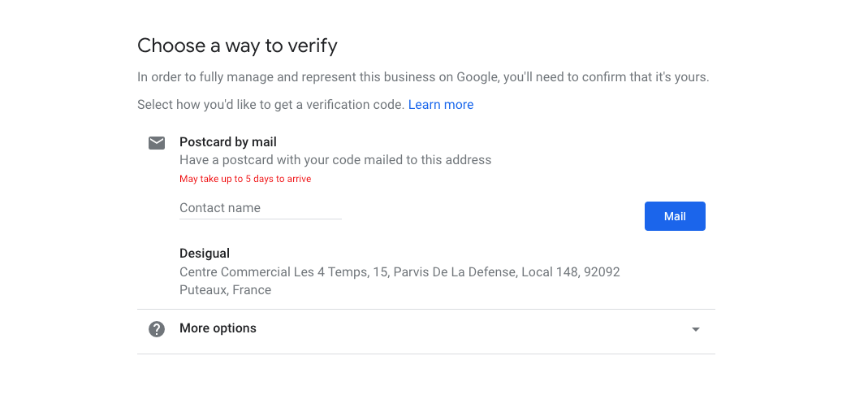The width and height of the screenshot is (868, 395).
Task: Click the Puteaux, France address line
Action: [225, 289]
